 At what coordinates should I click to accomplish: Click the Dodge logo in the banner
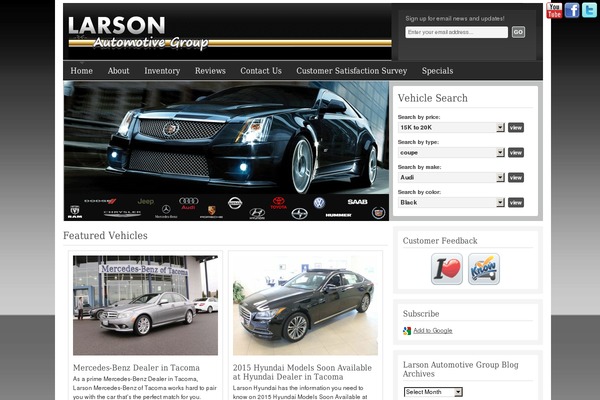[x=100, y=201]
